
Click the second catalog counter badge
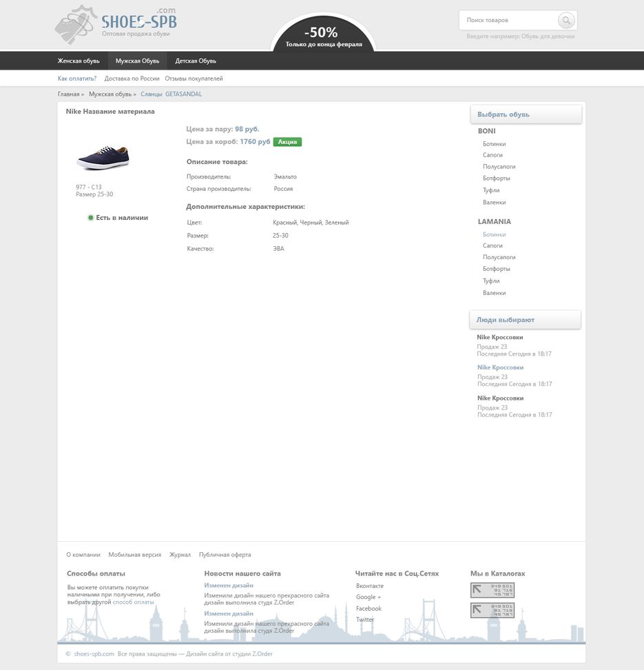pos(492,611)
